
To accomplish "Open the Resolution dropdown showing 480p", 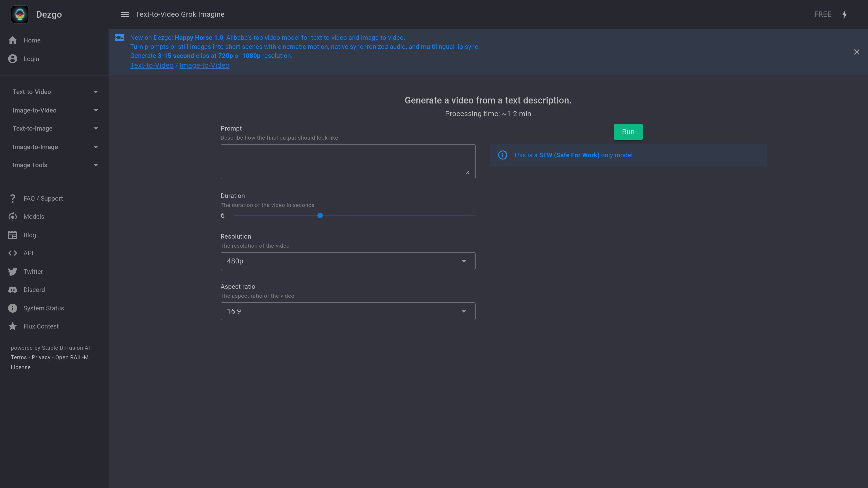I will click(x=348, y=261).
